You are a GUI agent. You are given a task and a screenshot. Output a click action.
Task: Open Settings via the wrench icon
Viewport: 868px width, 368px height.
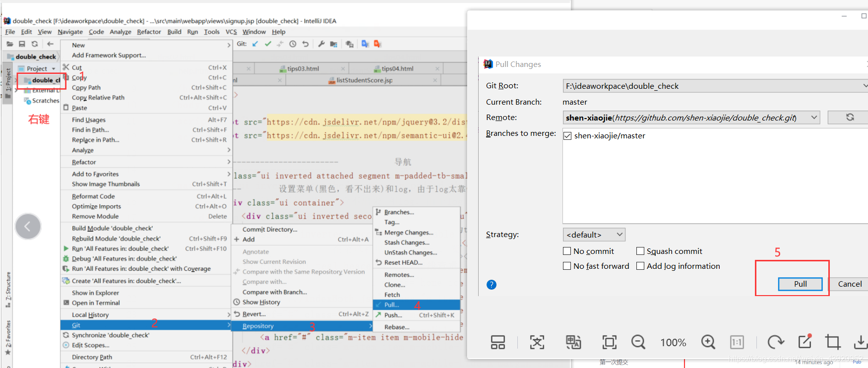pos(321,44)
